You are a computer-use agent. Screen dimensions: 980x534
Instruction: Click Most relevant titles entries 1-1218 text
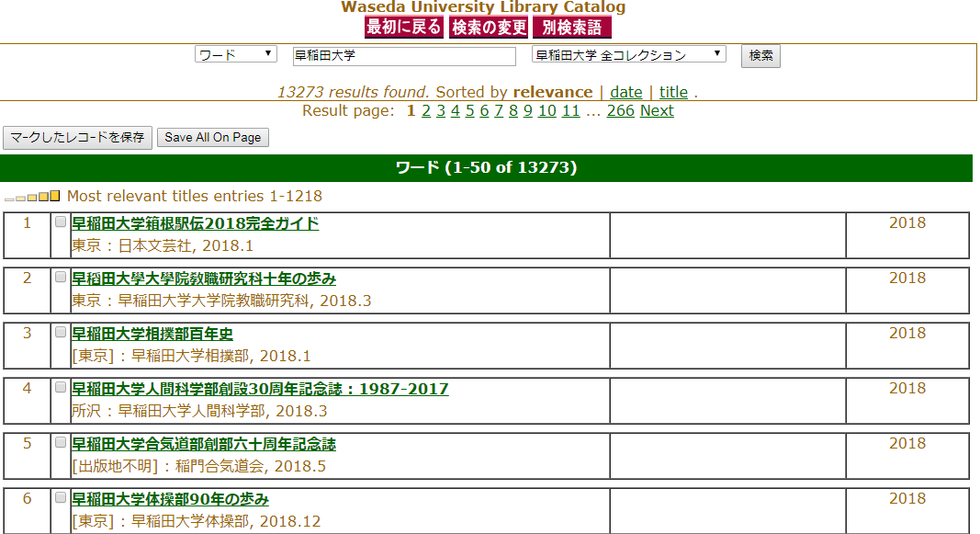tap(195, 197)
